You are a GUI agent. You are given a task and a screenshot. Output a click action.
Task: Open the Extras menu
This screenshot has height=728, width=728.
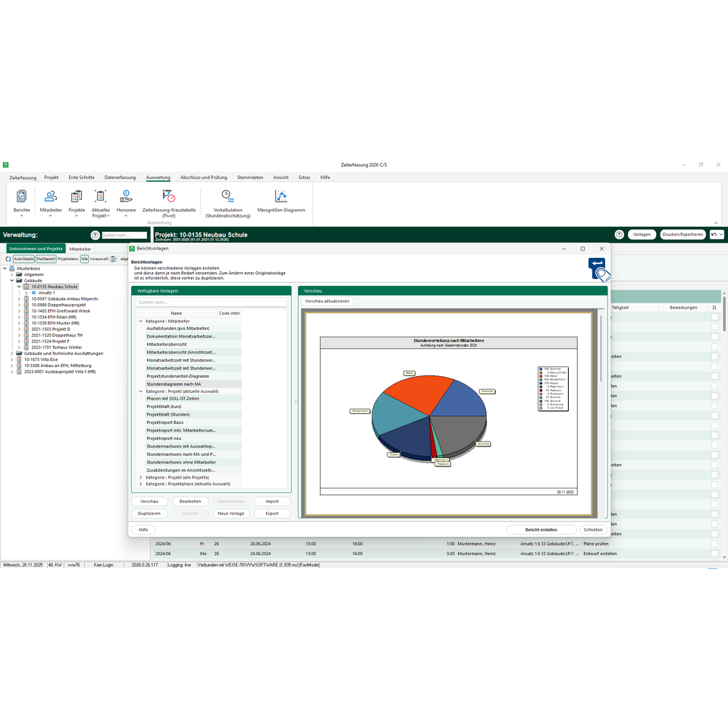coord(304,177)
